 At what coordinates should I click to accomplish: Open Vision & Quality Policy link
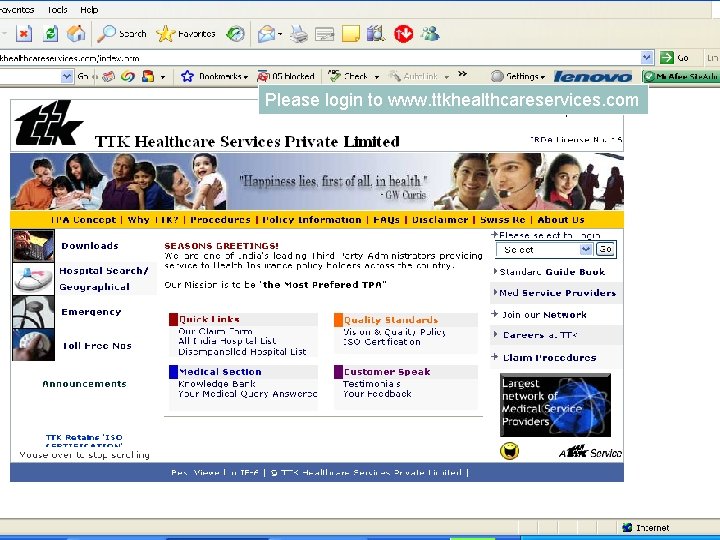point(394,332)
